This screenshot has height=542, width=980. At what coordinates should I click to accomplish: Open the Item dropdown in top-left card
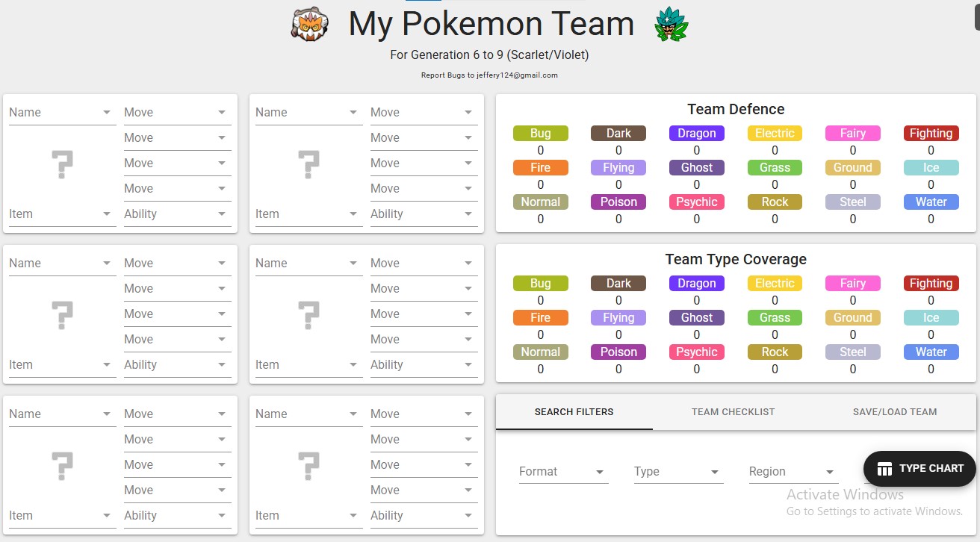pos(62,214)
